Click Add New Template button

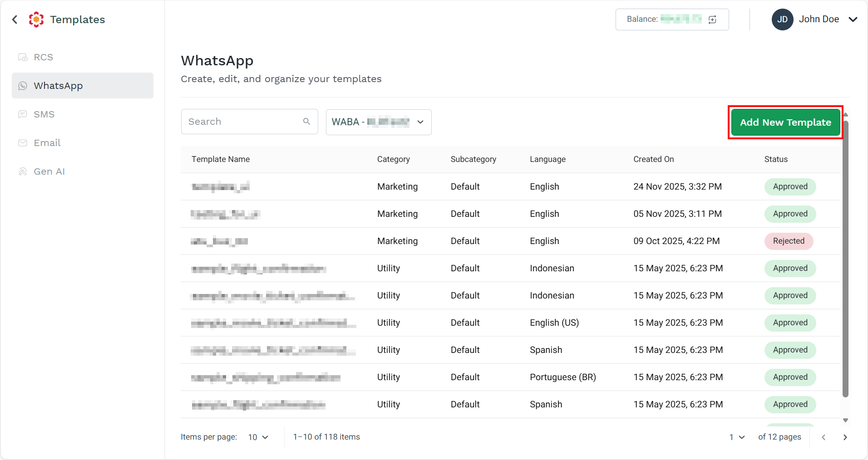coord(785,122)
